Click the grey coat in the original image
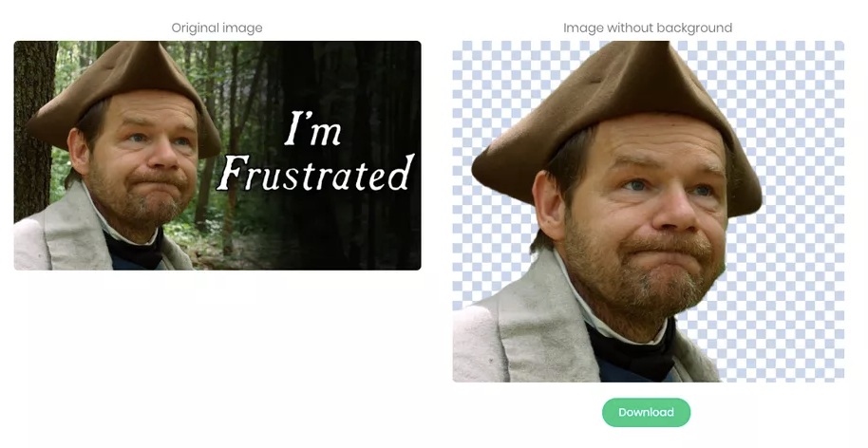 61,238
